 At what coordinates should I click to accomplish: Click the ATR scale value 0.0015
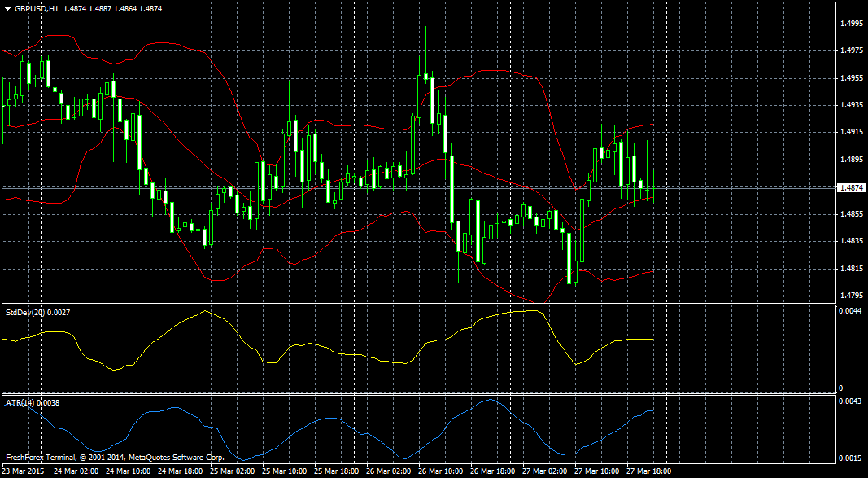coord(850,458)
